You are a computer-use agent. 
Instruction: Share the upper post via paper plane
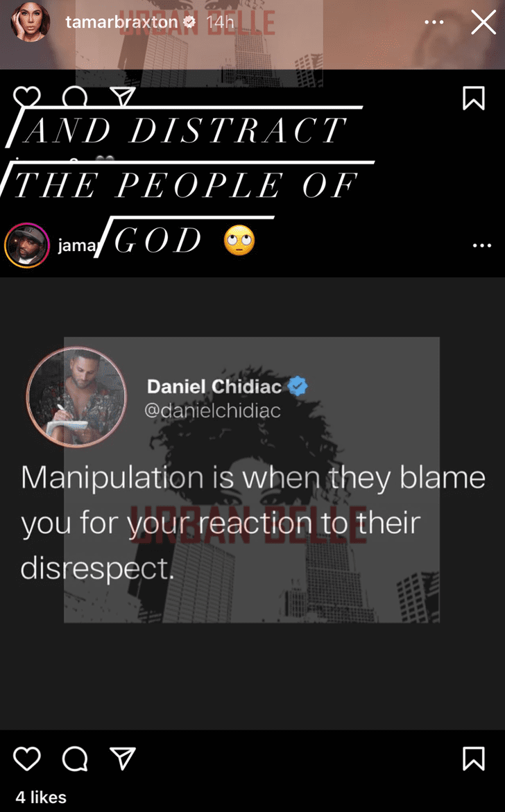pyautogui.click(x=123, y=96)
